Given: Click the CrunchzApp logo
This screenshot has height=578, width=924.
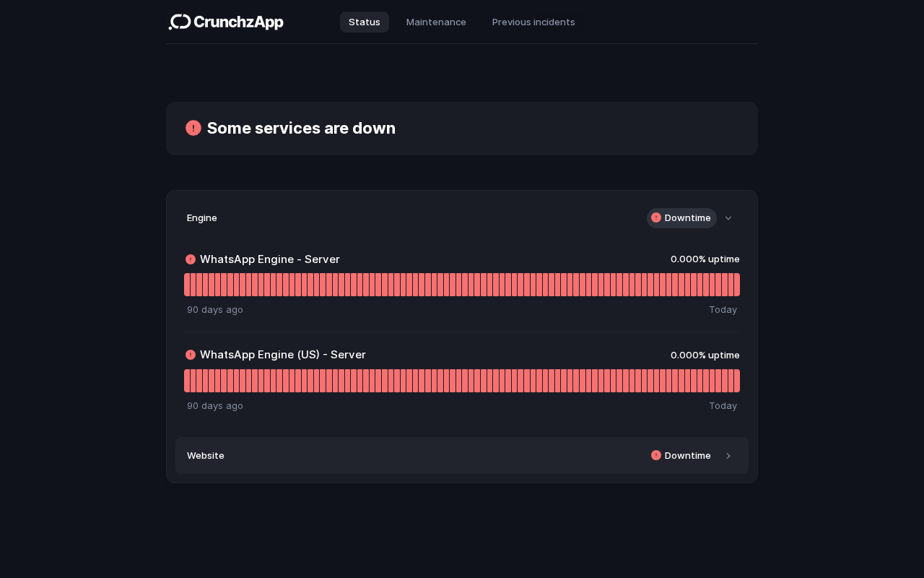Looking at the screenshot, I should (x=226, y=22).
